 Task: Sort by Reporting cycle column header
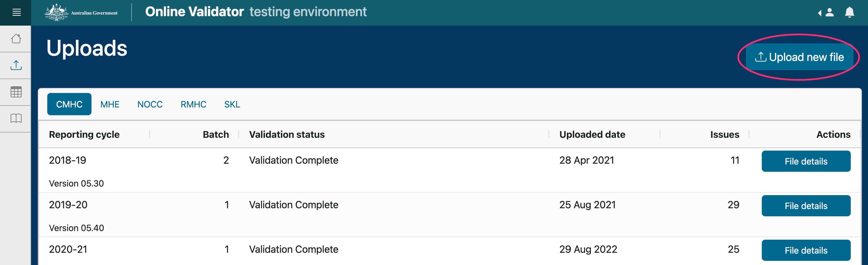click(84, 134)
